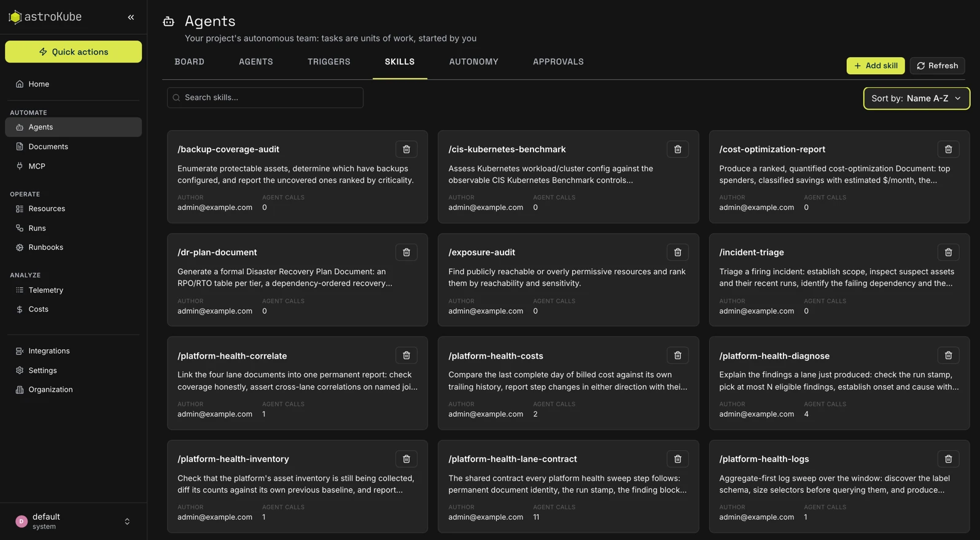Click the Runbooks icon in the sidebar
This screenshot has height=540, width=980.
pos(20,247)
